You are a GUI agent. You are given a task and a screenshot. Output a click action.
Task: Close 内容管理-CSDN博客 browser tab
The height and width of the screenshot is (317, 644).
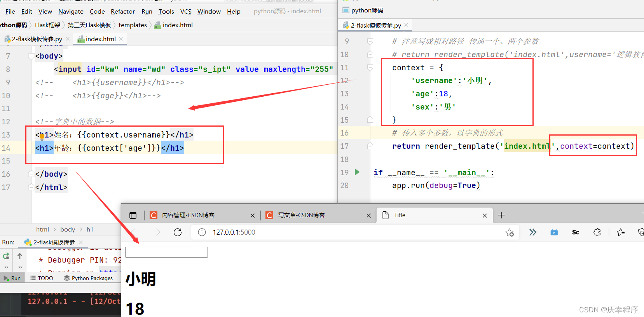click(x=253, y=215)
